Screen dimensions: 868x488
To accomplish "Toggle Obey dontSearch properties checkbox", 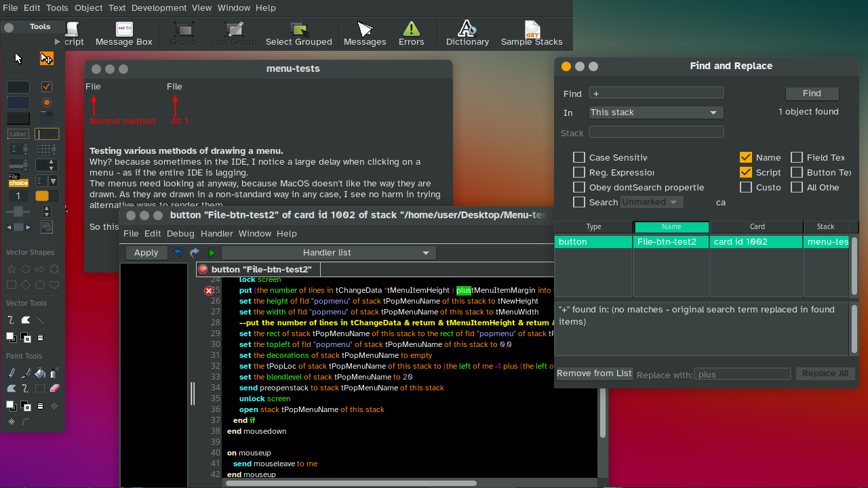I will [x=579, y=187].
